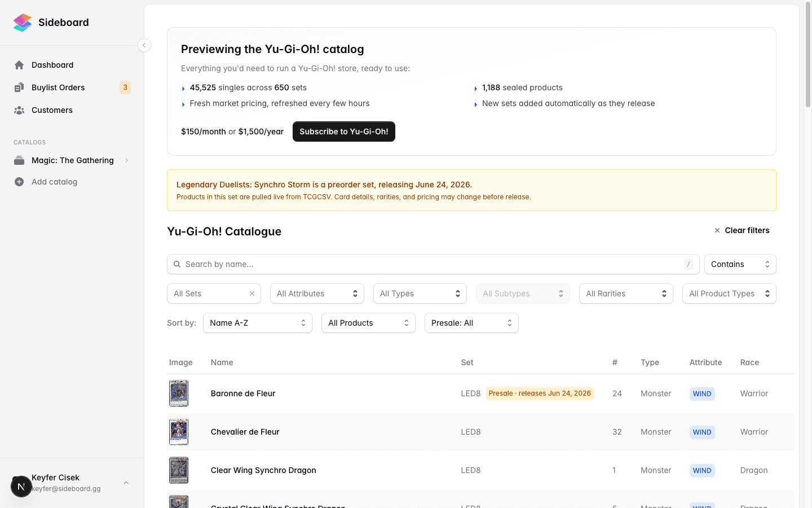The width and height of the screenshot is (812, 508).
Task: Click the Buylist Orders badge showing 3
Action: click(125, 87)
